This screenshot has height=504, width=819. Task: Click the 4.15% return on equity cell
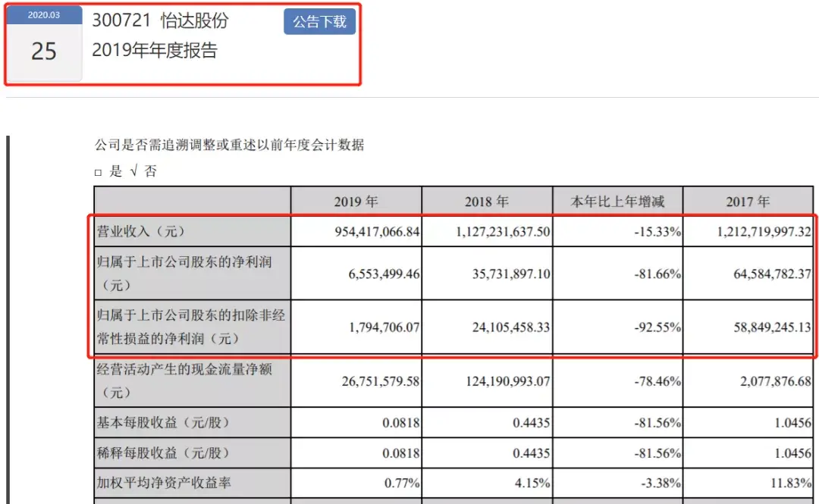pos(486,483)
